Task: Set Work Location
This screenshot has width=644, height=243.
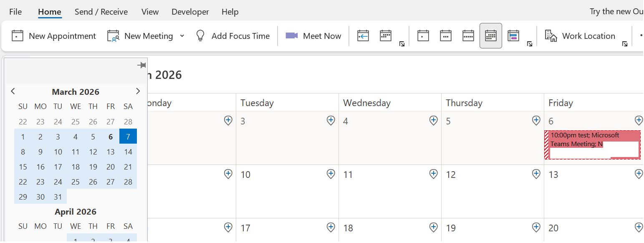Action: [x=580, y=36]
